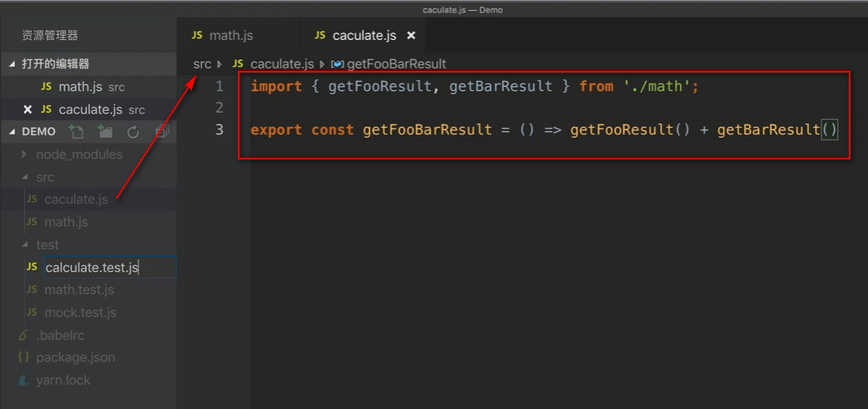The width and height of the screenshot is (868, 409).
Task: Close caculate.js in the open editors list
Action: pos(28,109)
